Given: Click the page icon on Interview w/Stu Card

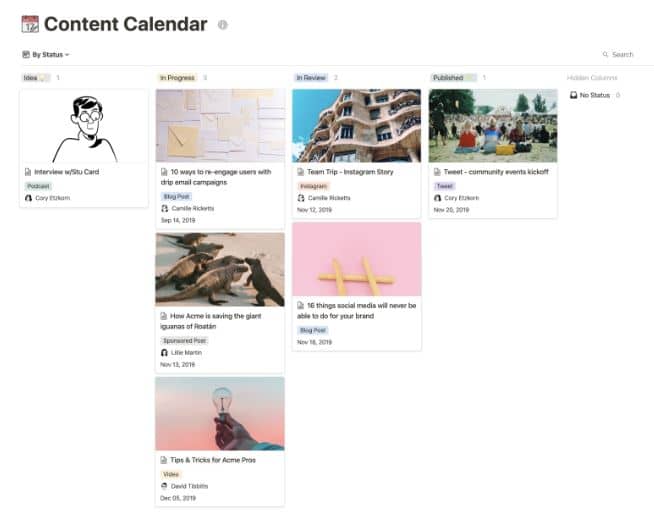Looking at the screenshot, I should pos(28,172).
